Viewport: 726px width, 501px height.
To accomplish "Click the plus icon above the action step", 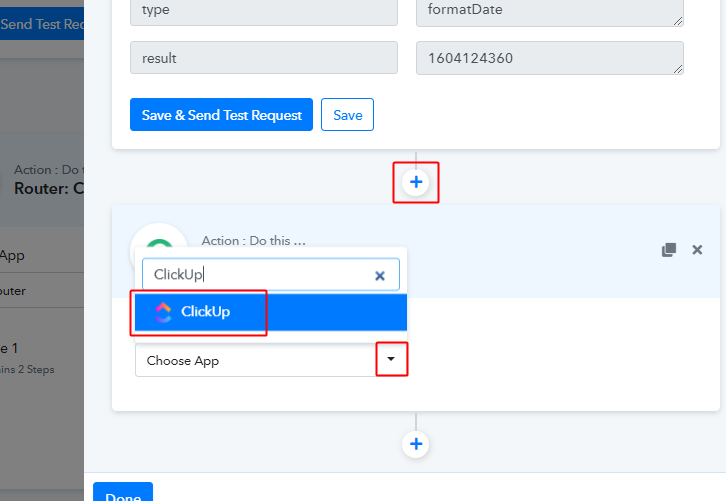I will pos(416,182).
